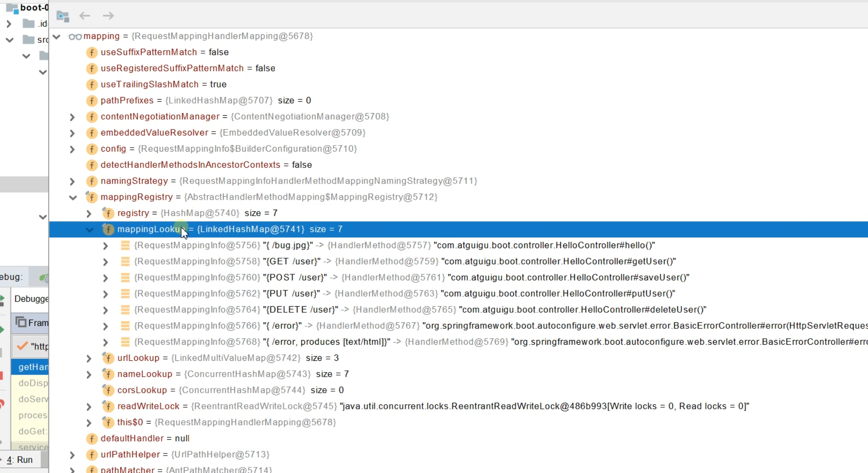Click the watch glasses icon beside mapping
The width and height of the screenshot is (868, 473).
pyautogui.click(x=75, y=36)
